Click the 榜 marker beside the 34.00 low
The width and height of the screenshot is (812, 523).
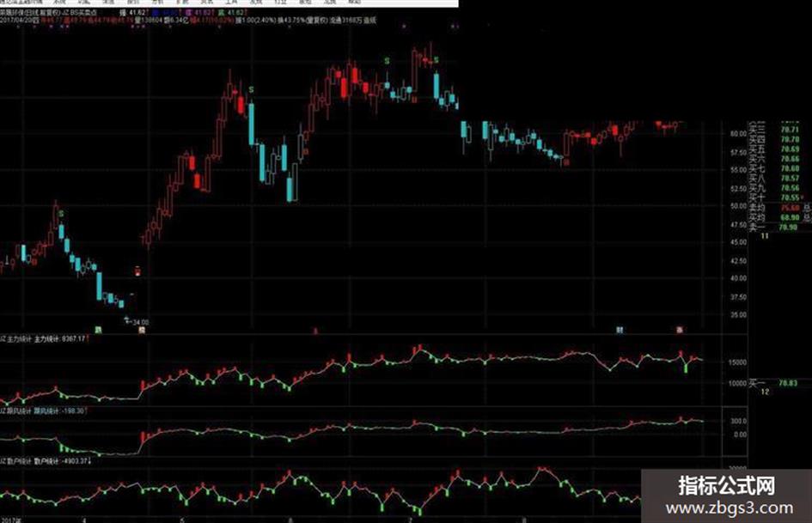click(x=142, y=330)
